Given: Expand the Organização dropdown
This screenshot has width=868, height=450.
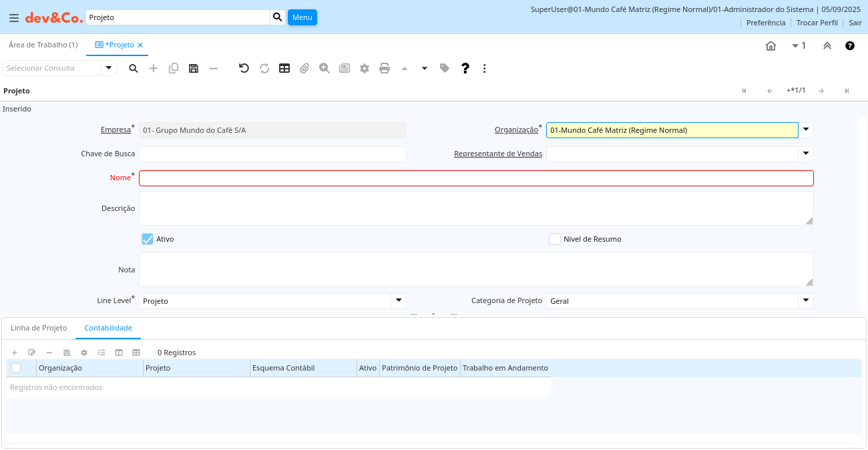Looking at the screenshot, I should (x=806, y=130).
